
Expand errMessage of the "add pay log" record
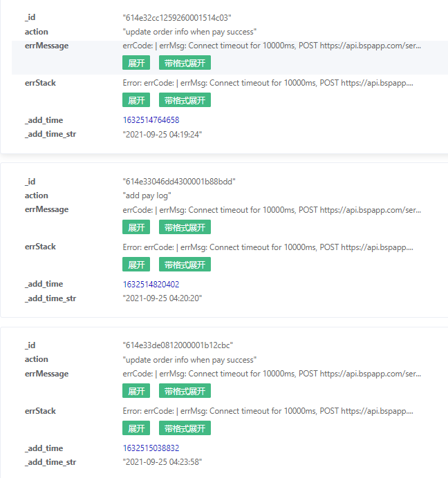(136, 227)
